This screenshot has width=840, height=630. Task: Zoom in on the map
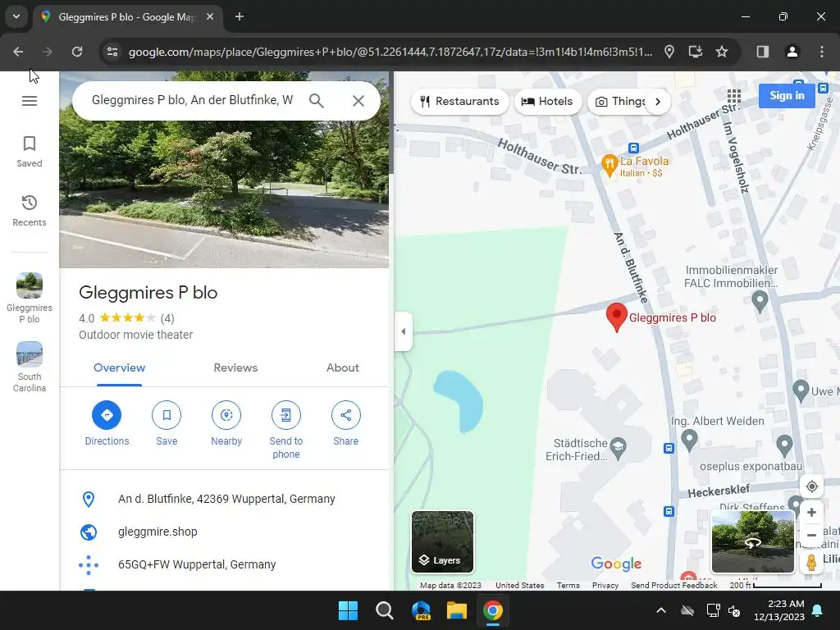(x=811, y=512)
